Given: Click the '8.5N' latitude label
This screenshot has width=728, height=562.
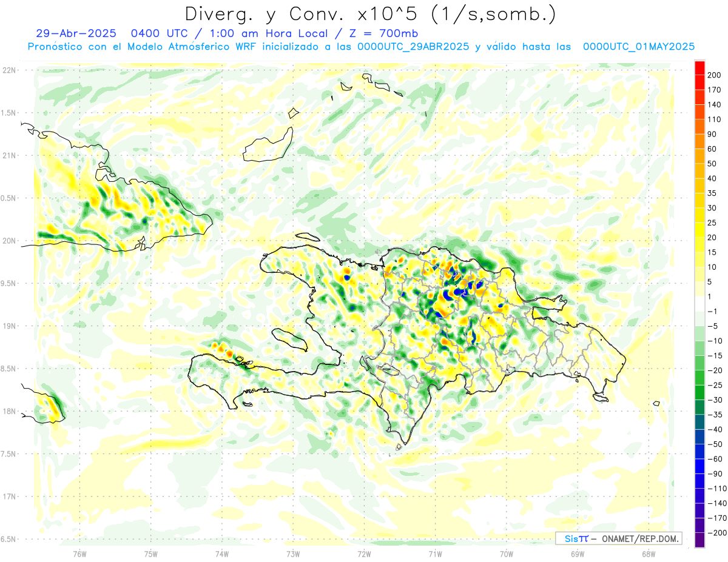Looking at the screenshot, I should coord(9,369).
